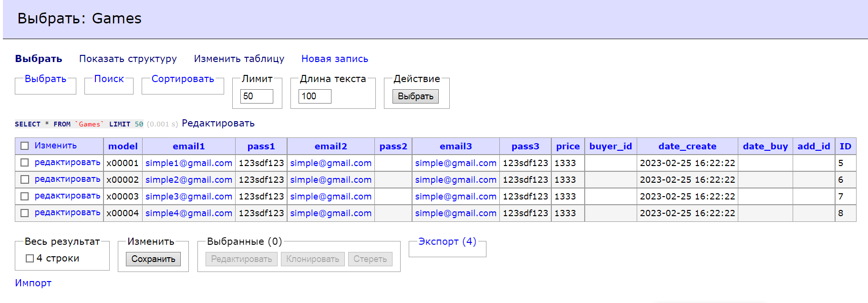Viewport: 868px width, 303px height.
Task: Click the 'Стереть' button
Action: click(370, 259)
